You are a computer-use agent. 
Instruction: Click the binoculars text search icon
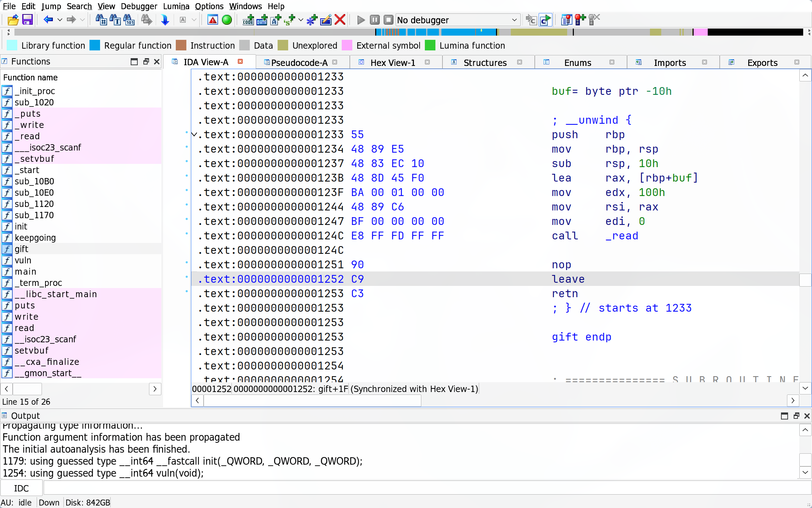115,20
